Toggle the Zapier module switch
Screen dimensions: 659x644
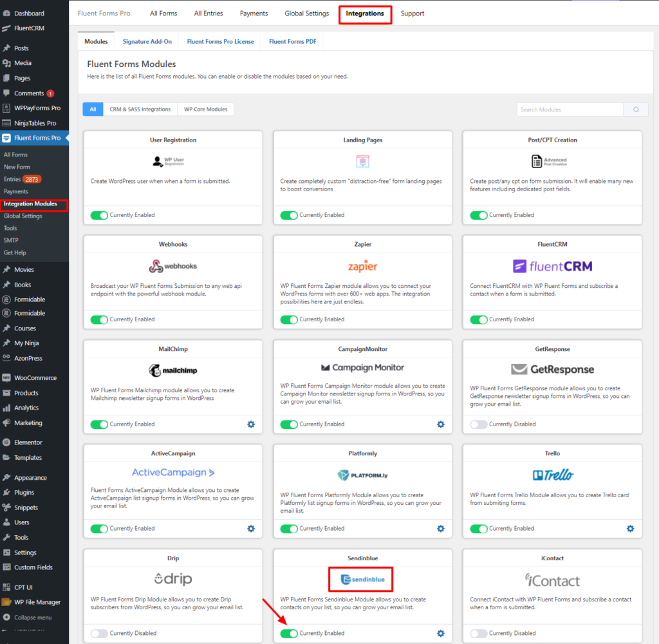pos(289,319)
